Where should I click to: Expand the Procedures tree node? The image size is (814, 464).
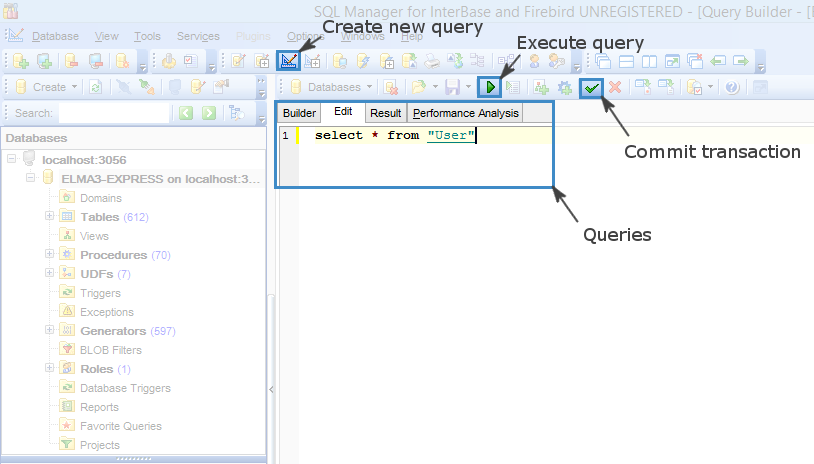tap(49, 255)
